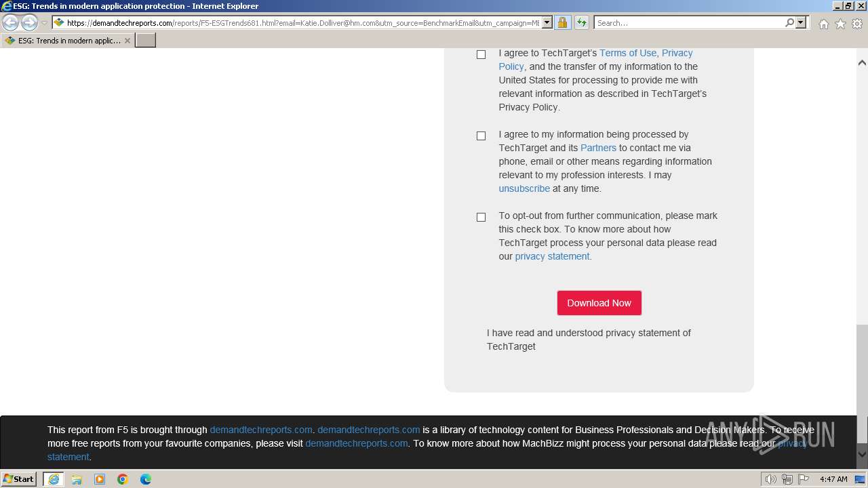Expand the search provider dropdown
Screen dimensions: 868x488
pyautogui.click(x=801, y=23)
